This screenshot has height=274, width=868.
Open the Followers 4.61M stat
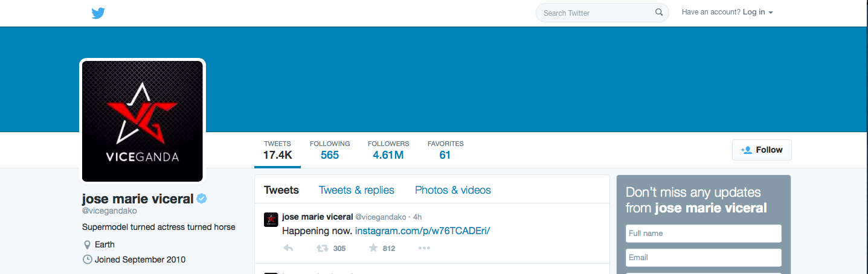coord(388,150)
